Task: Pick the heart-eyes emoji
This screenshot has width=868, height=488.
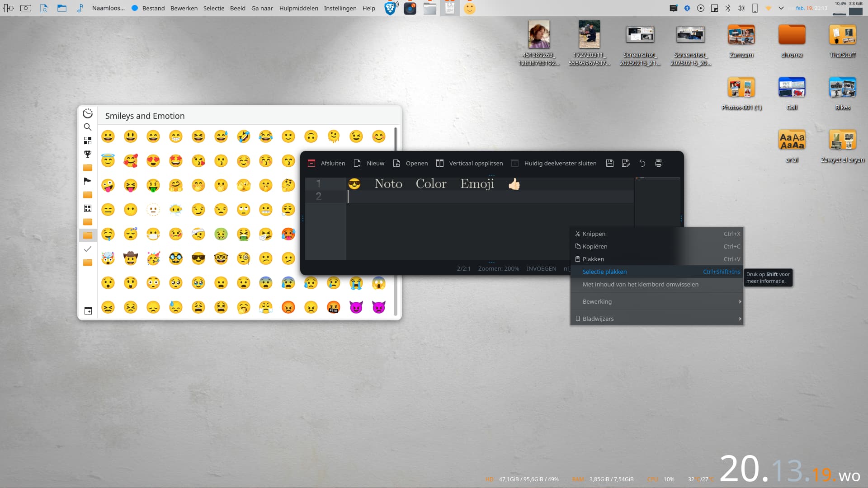Action: (x=153, y=161)
